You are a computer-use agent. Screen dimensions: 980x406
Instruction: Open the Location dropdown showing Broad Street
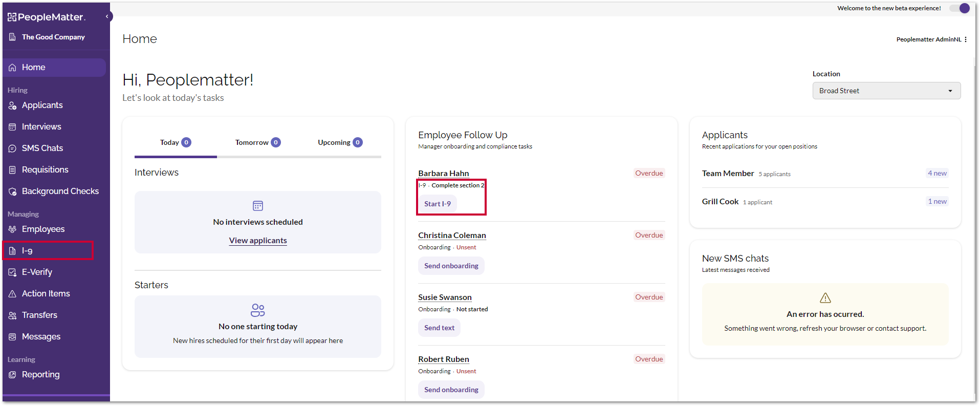point(886,91)
